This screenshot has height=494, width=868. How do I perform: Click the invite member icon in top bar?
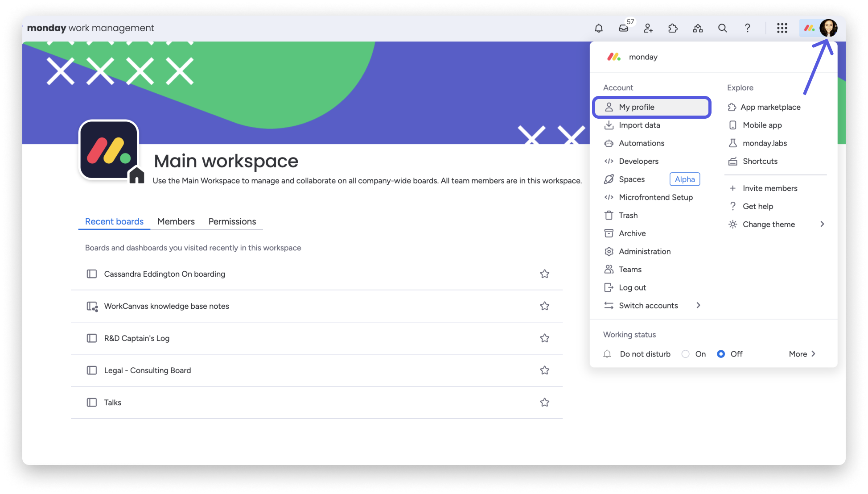[648, 28]
